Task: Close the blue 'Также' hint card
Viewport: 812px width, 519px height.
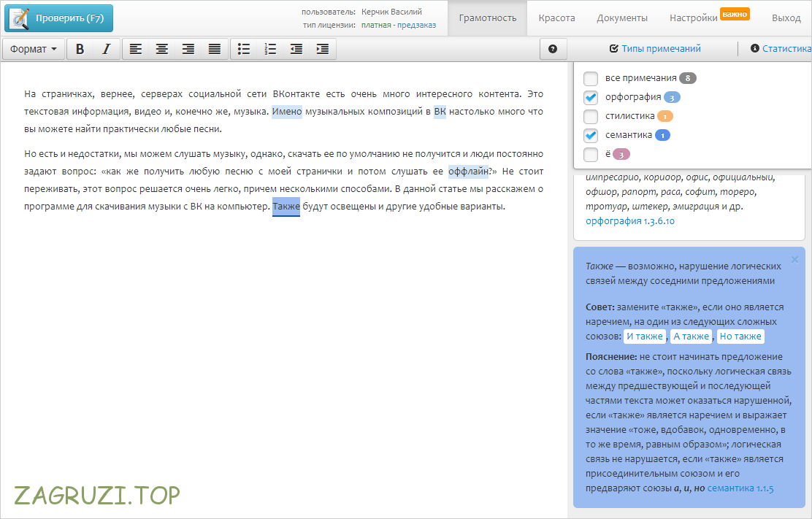Action: 794,259
